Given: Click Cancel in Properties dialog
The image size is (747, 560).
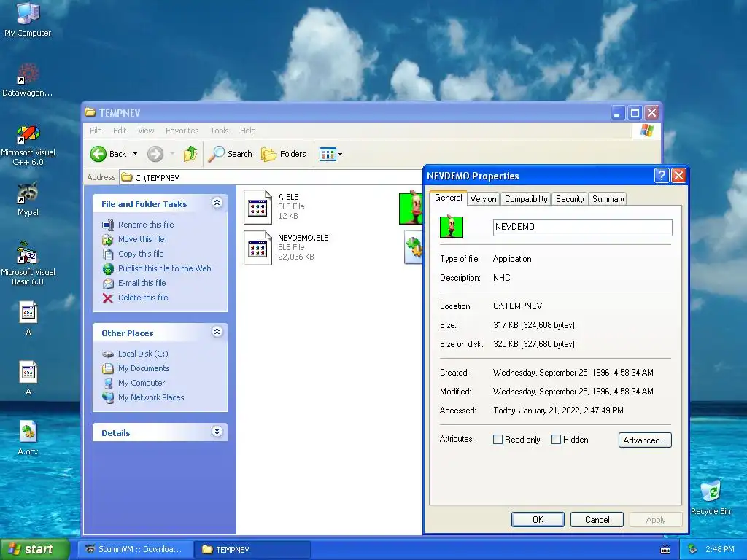Looking at the screenshot, I should tap(597, 519).
